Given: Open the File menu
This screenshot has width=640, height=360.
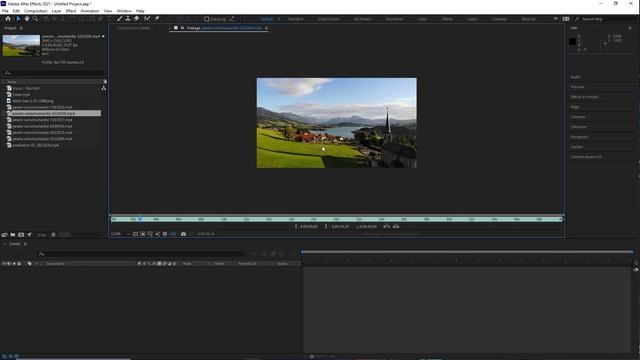Looking at the screenshot, I should click(5, 11).
